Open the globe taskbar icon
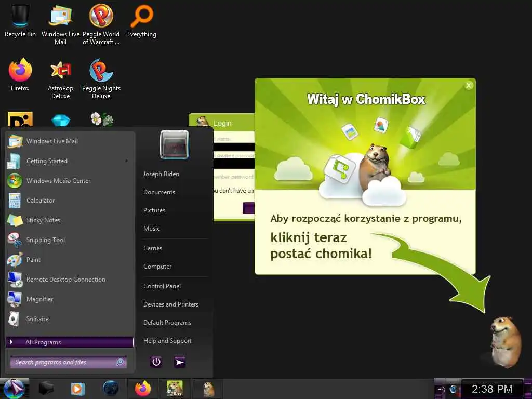 (x=111, y=389)
